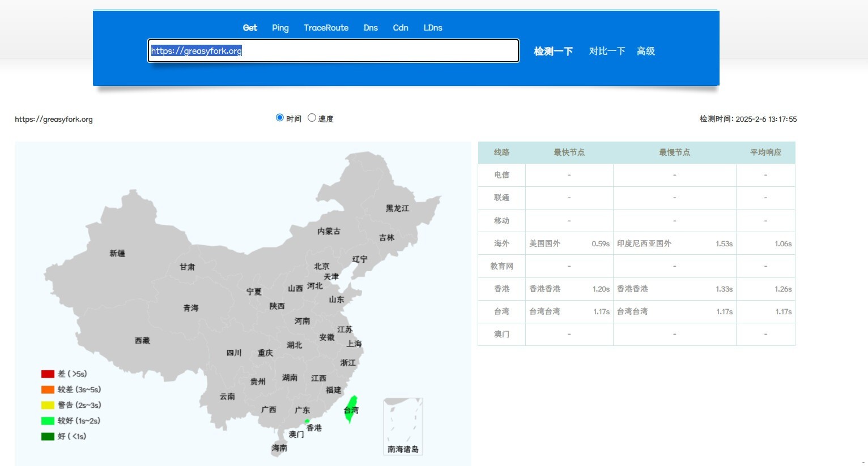The width and height of the screenshot is (868, 466).
Task: Select the LDns tab
Action: pos(433,28)
